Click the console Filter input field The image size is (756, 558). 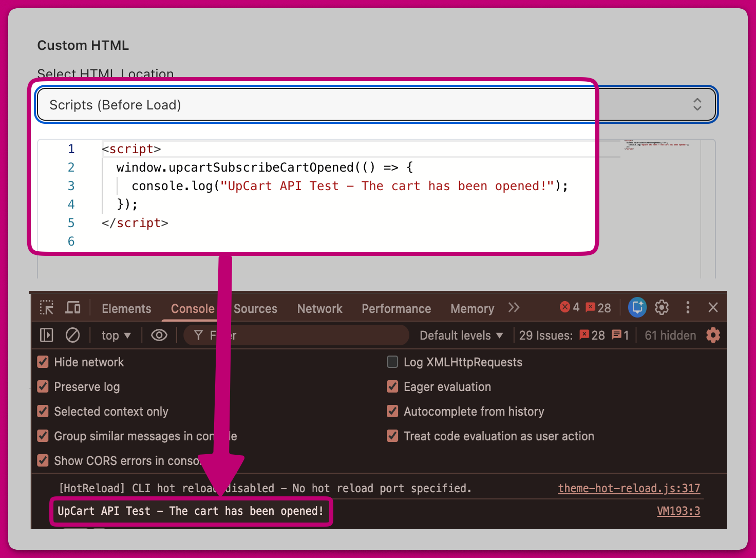296,336
